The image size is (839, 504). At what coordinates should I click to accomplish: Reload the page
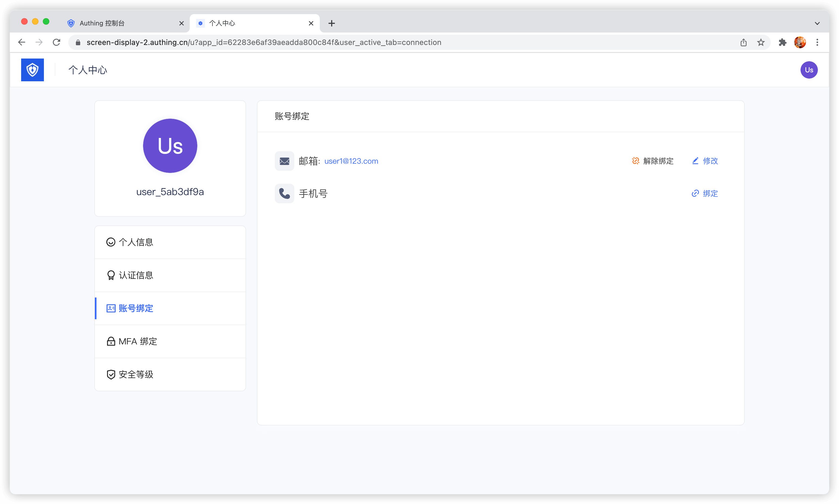point(56,43)
